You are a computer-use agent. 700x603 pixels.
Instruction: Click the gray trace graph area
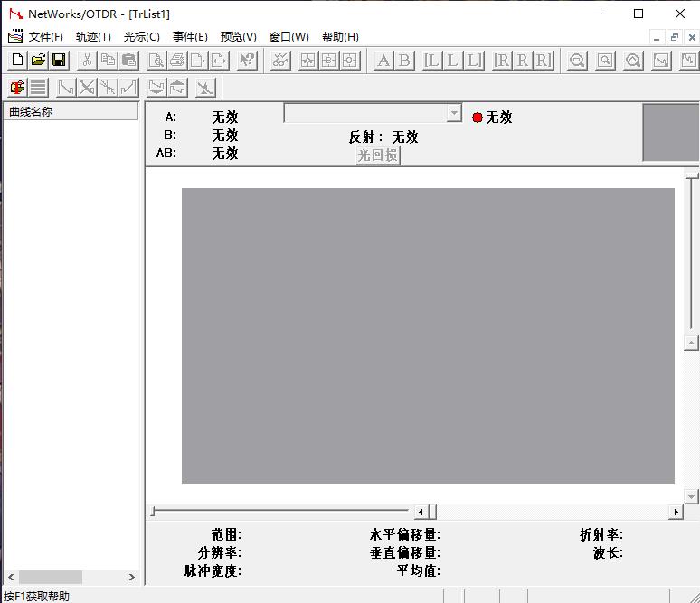coord(428,335)
